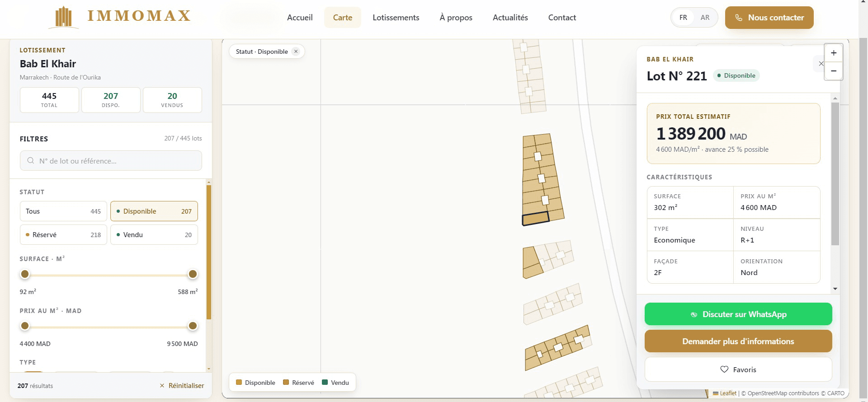
Task: Click the phone icon in Nous contacter
Action: [x=739, y=18]
